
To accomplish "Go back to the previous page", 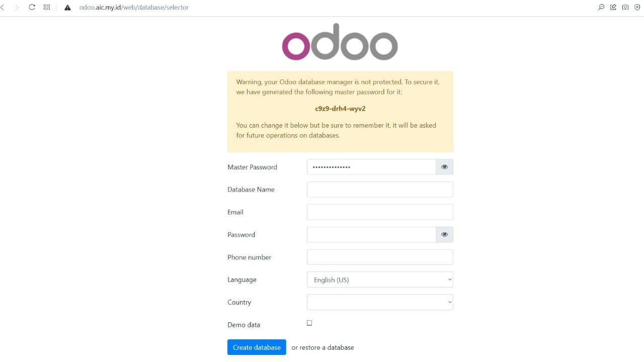I will click(3, 8).
